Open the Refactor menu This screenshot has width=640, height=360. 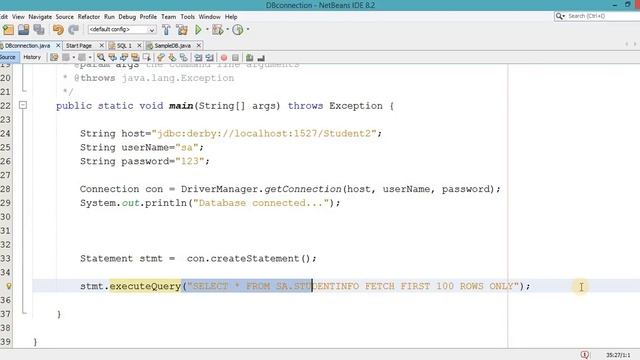[89, 17]
